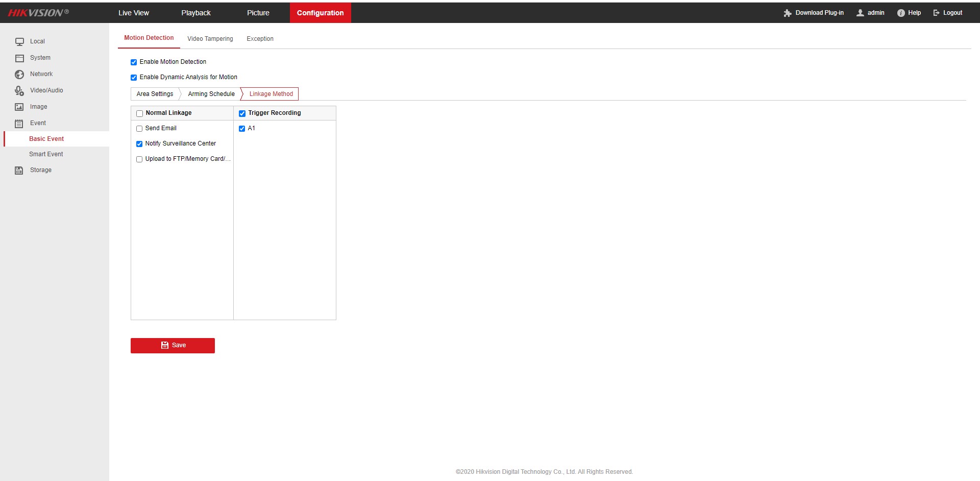Open the Playback menu in top bar
980x481 pixels.
[x=195, y=13]
